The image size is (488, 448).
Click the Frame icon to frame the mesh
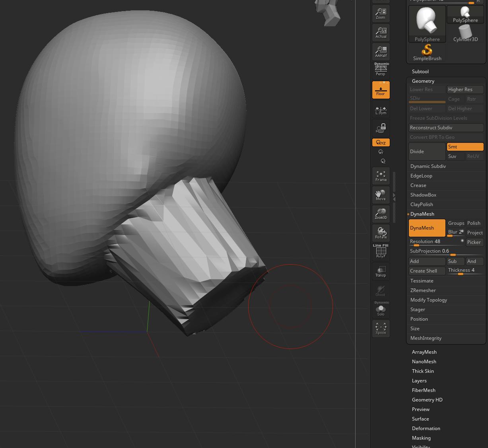pyautogui.click(x=381, y=176)
